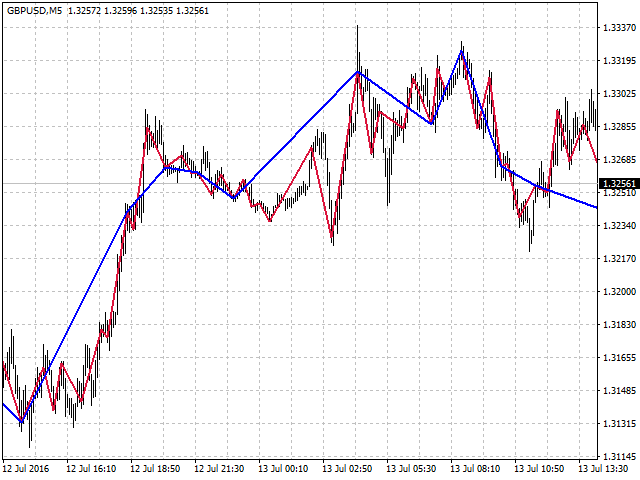
Task: Click the 13 Jul 13:30 time label
Action: 603,469
